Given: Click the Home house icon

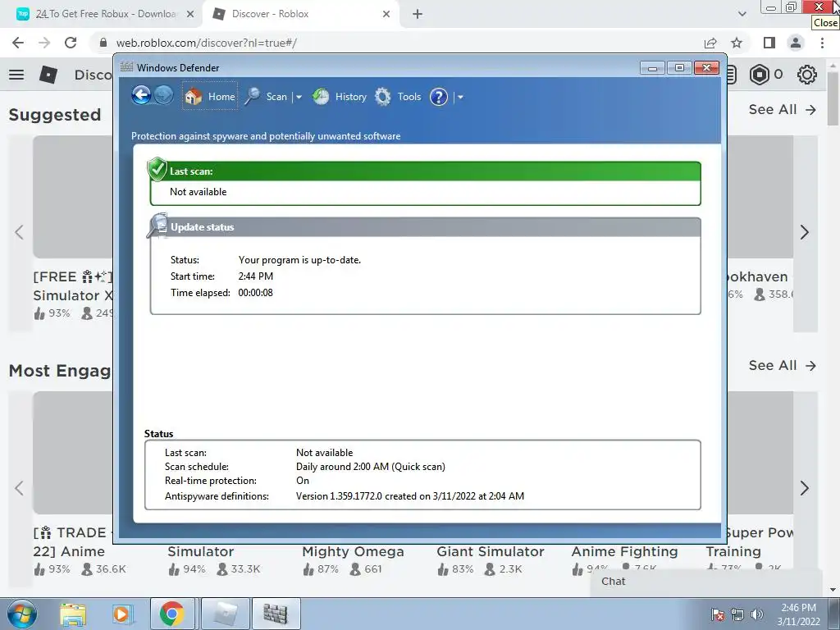Looking at the screenshot, I should coord(193,97).
